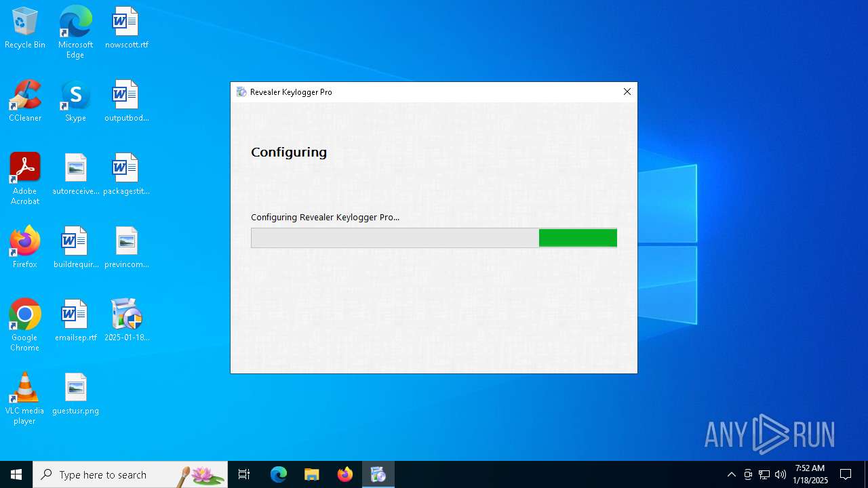Open the notification center
The image size is (868, 488).
(x=846, y=474)
